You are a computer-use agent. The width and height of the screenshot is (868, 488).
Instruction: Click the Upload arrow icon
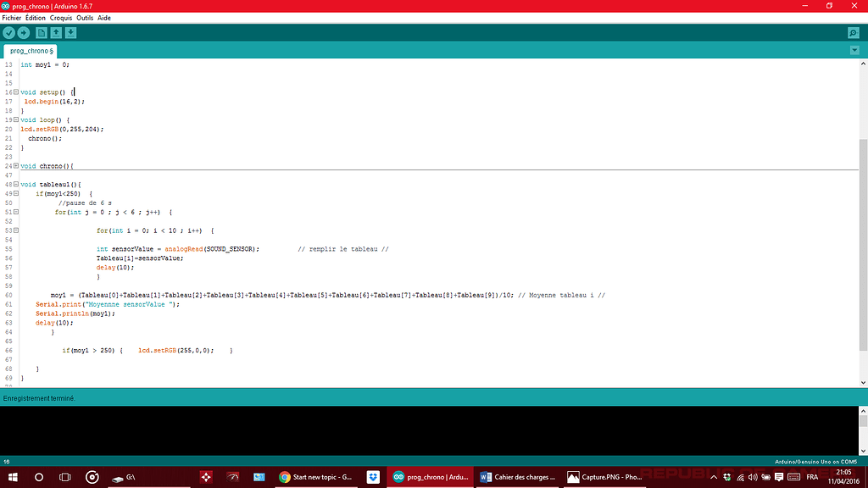click(25, 32)
